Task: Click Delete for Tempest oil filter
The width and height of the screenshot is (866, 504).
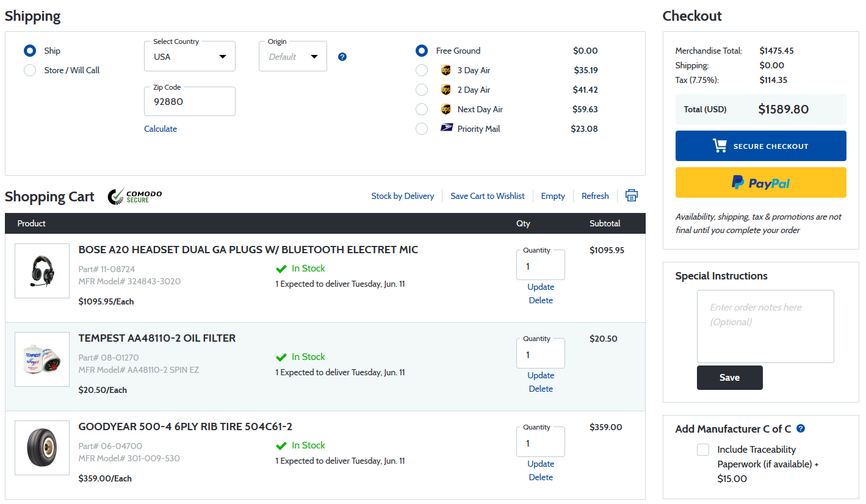Action: 541,389
